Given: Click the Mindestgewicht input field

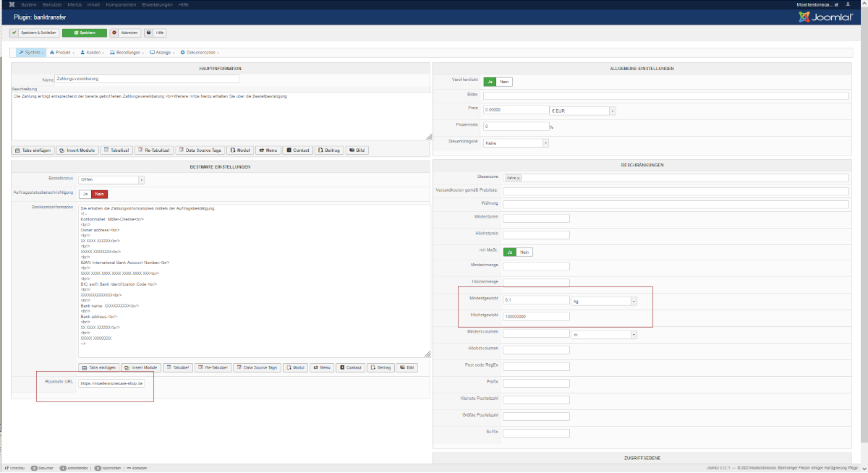Looking at the screenshot, I should pos(536,300).
